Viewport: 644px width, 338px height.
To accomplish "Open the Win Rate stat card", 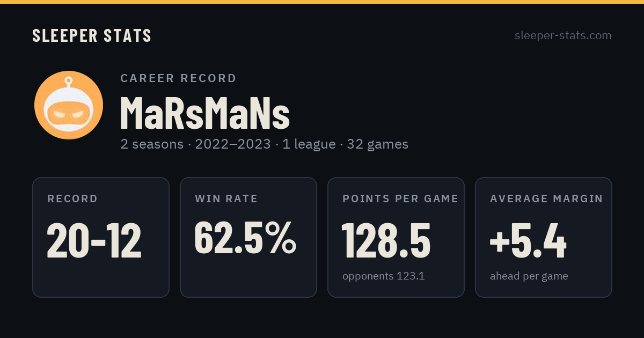I will click(x=248, y=237).
